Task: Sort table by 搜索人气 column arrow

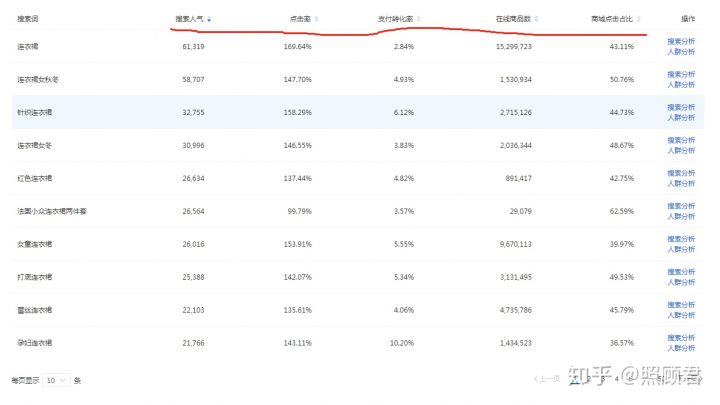Action: point(209,19)
